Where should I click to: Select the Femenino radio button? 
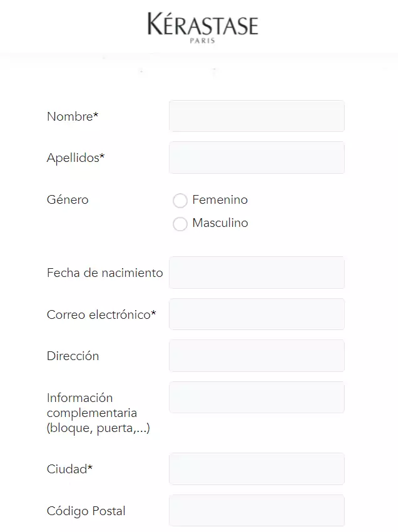pyautogui.click(x=180, y=201)
